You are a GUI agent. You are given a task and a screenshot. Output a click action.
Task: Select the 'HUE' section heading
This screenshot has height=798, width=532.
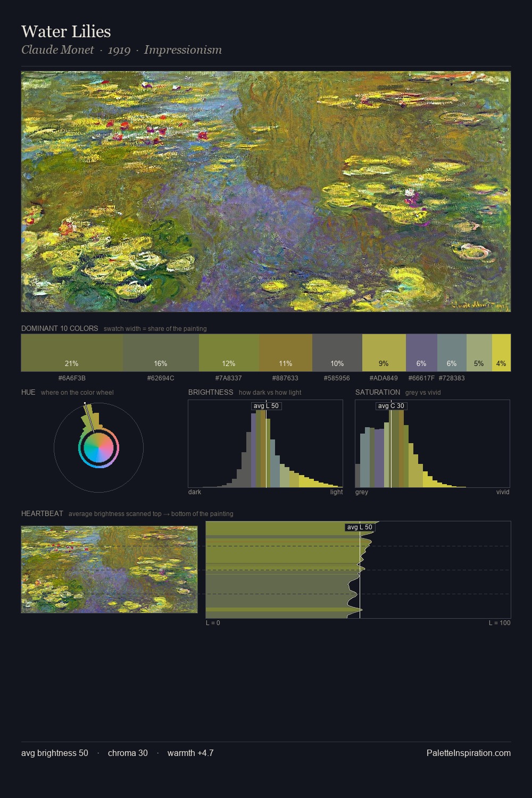coord(28,392)
